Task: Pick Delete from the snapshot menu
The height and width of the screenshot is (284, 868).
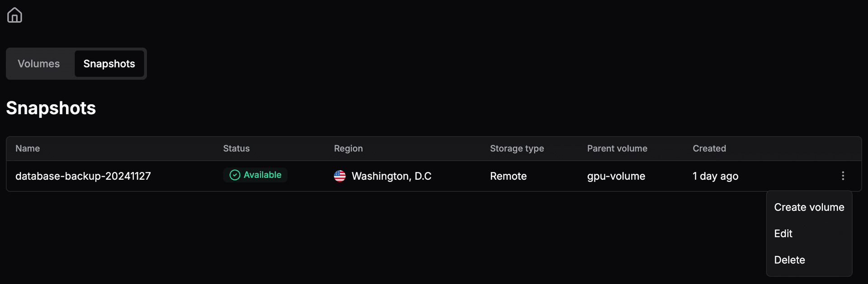Action: click(x=789, y=260)
